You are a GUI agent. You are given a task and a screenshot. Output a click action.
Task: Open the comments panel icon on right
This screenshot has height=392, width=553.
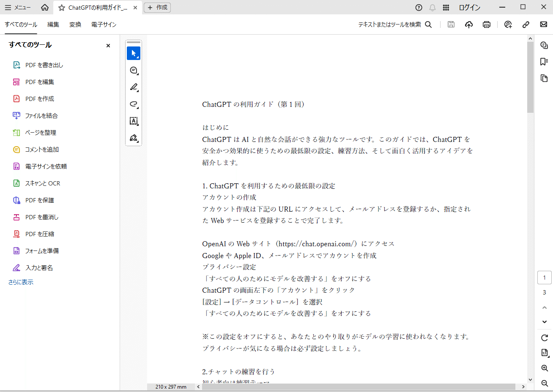[x=544, y=45]
